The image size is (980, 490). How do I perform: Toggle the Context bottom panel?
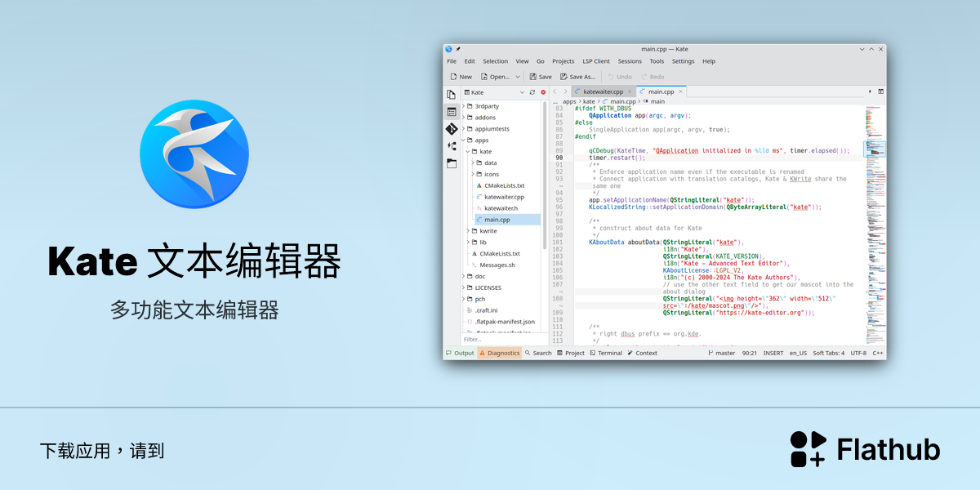tap(642, 353)
